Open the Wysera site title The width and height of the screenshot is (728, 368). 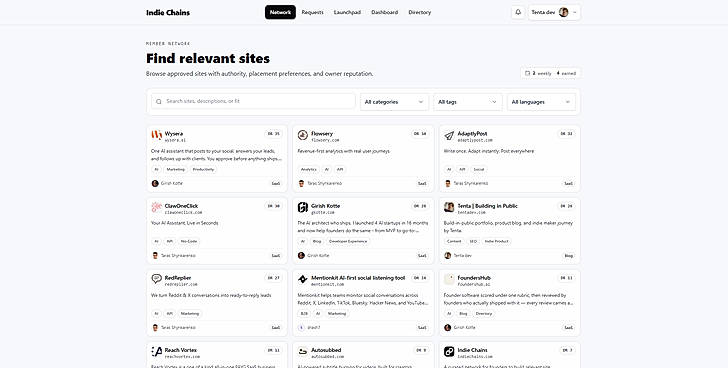click(174, 134)
